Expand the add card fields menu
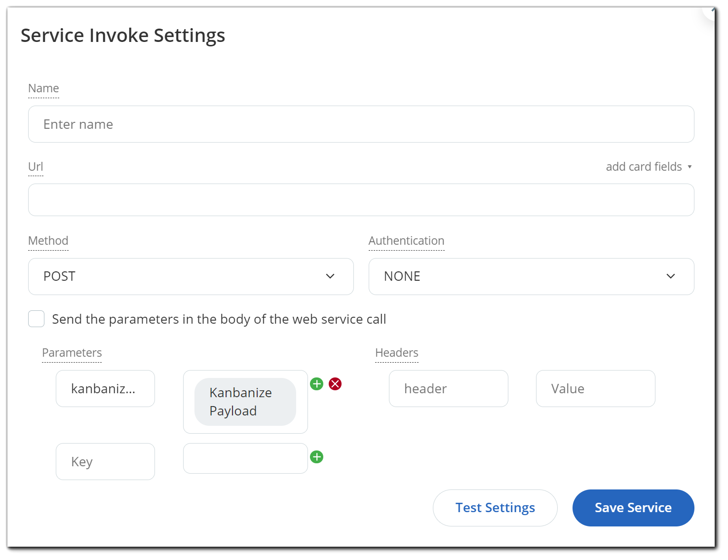 click(x=649, y=167)
